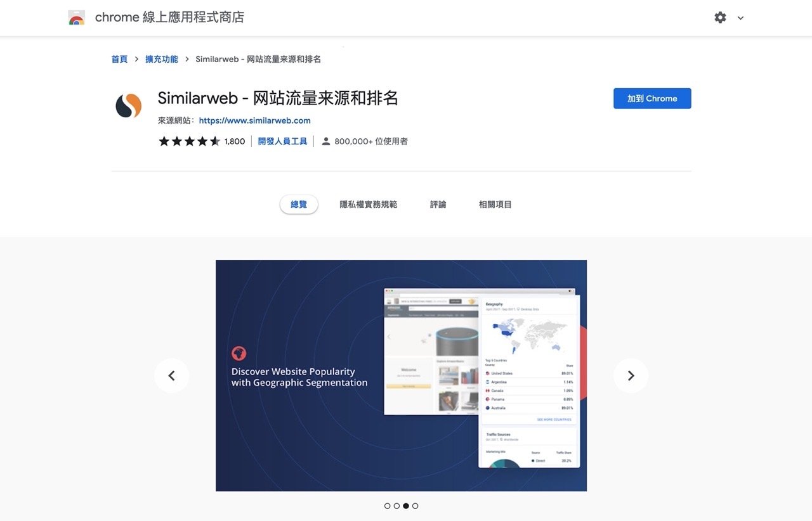Open 開發人員工具 category link
The width and height of the screenshot is (812, 521).
coord(282,141)
